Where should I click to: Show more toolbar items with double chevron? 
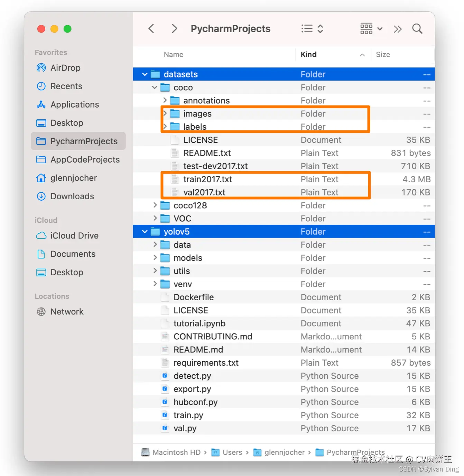(398, 29)
